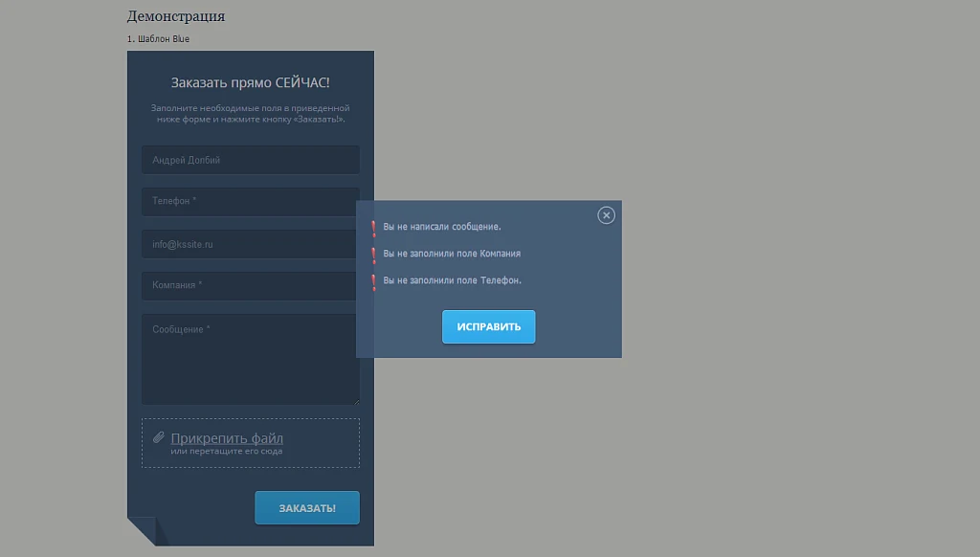980x557 pixels.
Task: Click the exclamation icon beside the Компания error
Action: (374, 256)
